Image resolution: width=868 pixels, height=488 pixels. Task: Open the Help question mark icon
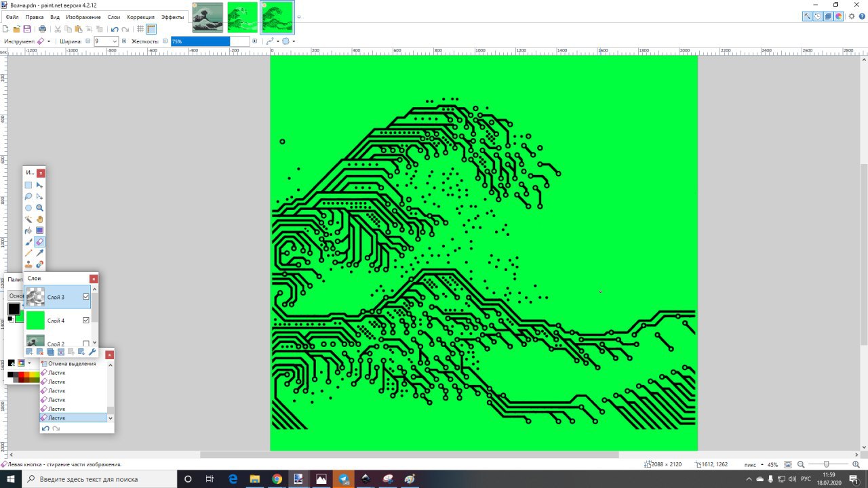click(861, 16)
